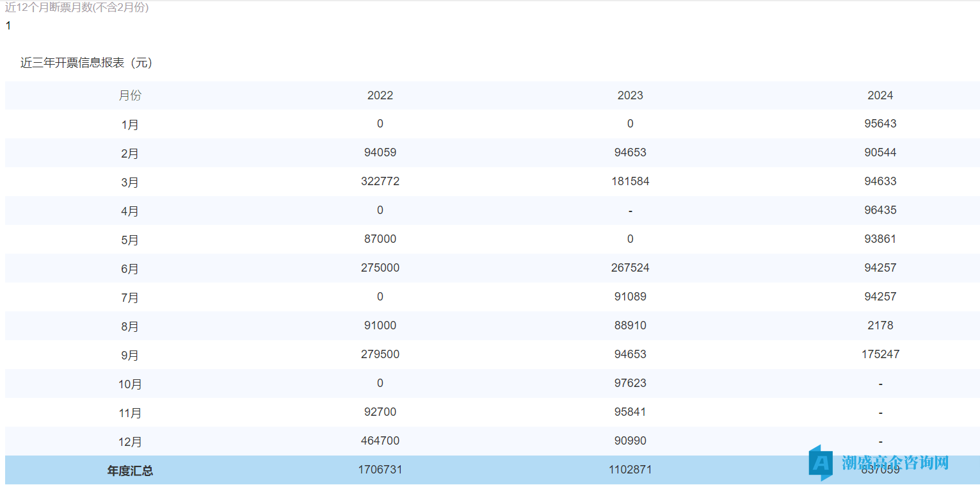Viewport: 980px width, 485px height.
Task: Click the 年度汇总 summary row label
Action: coord(130,470)
